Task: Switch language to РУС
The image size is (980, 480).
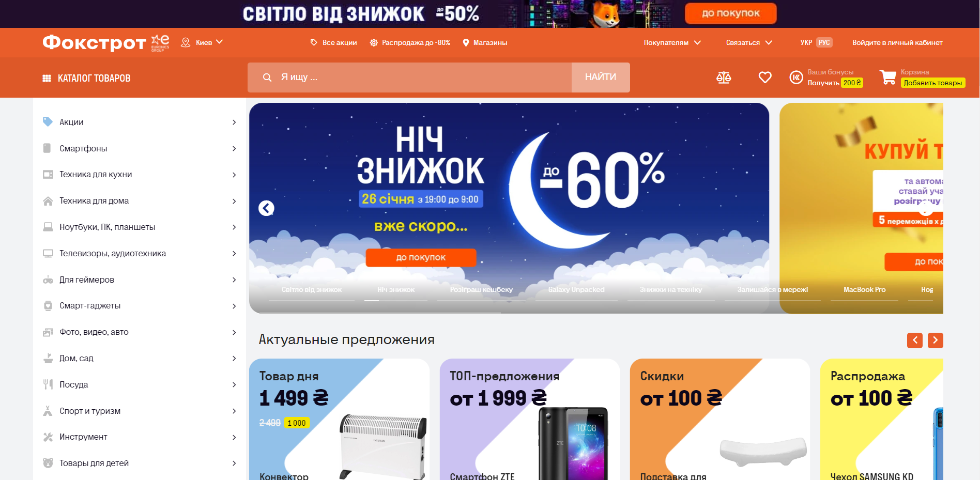Action: (x=824, y=42)
